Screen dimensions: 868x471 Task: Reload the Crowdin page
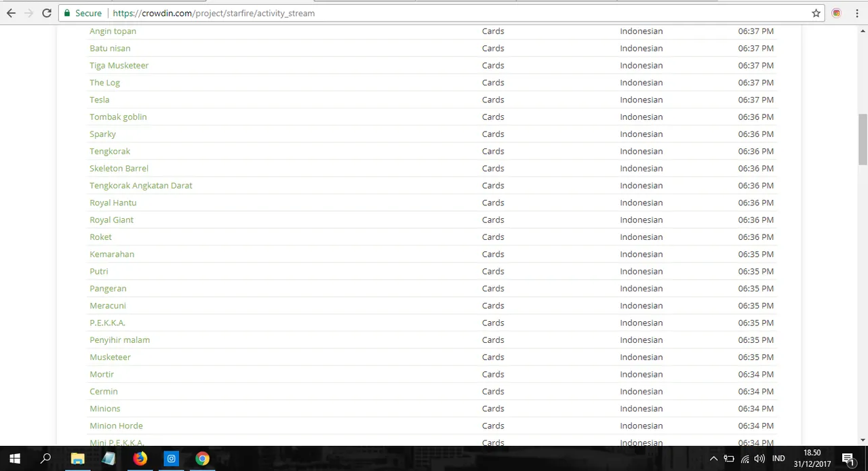click(47, 13)
